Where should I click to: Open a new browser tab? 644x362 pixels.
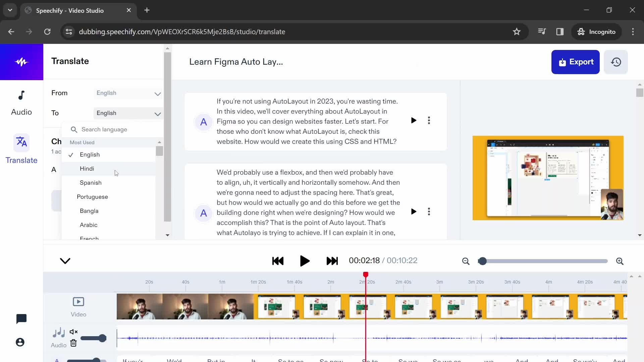coord(147,10)
